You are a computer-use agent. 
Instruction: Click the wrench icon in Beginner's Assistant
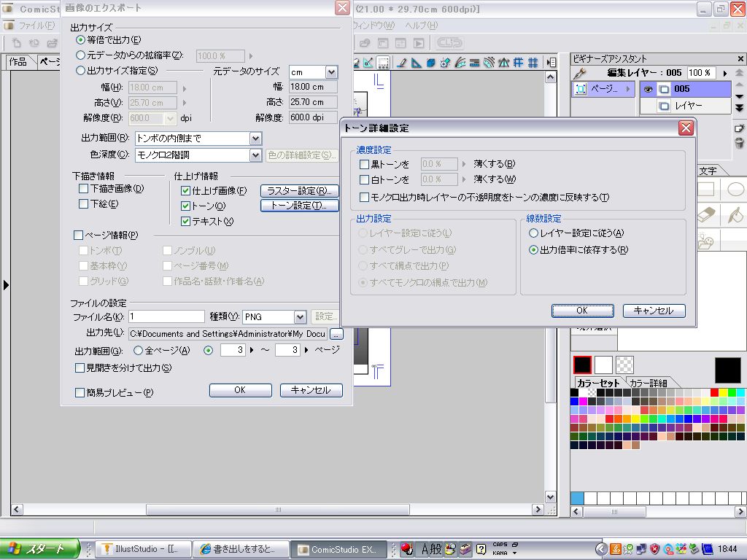point(580,73)
